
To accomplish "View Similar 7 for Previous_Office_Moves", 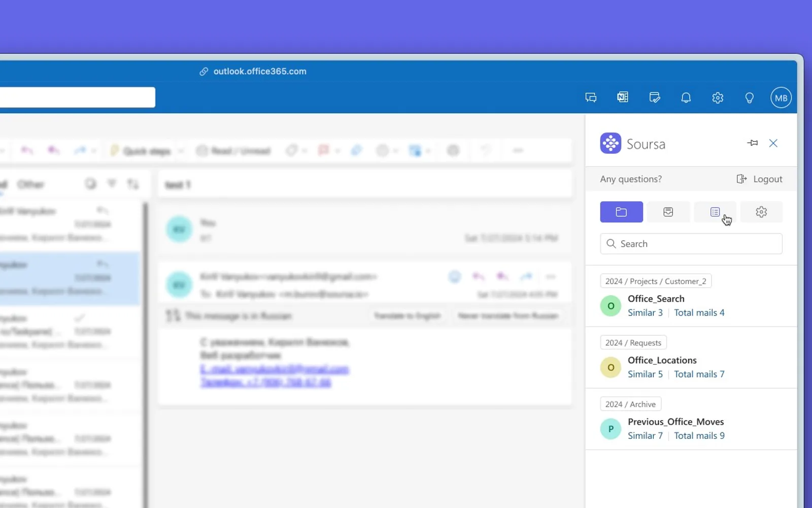I will coord(645,435).
